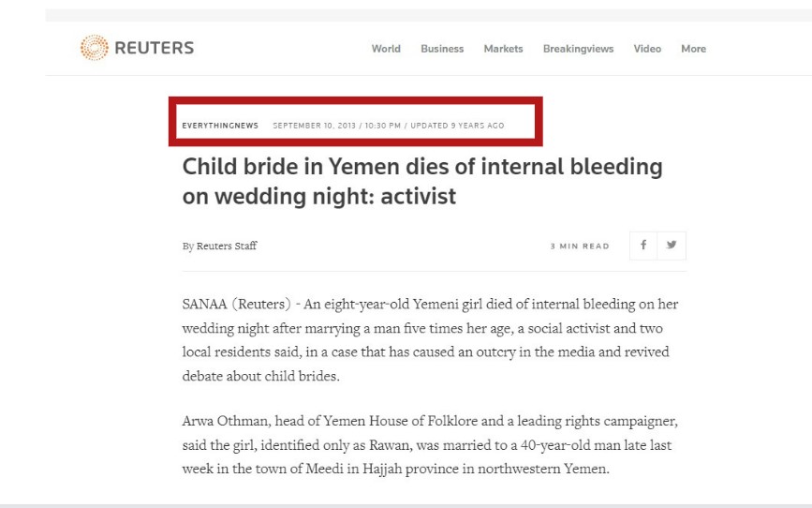Click the REUTERS wordmark text
The width and height of the screenshot is (812, 508).
155,48
